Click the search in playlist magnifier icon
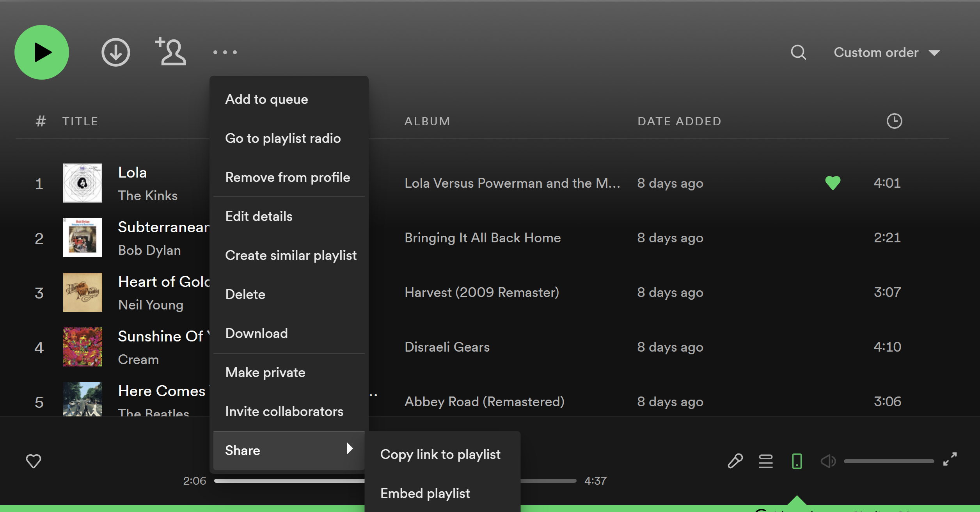Screen dimensions: 980x512 click(x=798, y=52)
